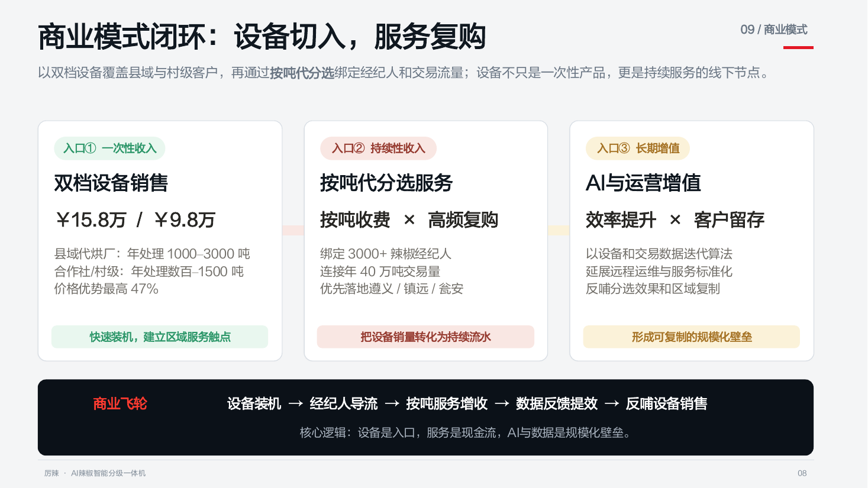The width and height of the screenshot is (868, 488).
Task: Click the text 按吨收费 × 高频复购
Action: click(x=409, y=220)
